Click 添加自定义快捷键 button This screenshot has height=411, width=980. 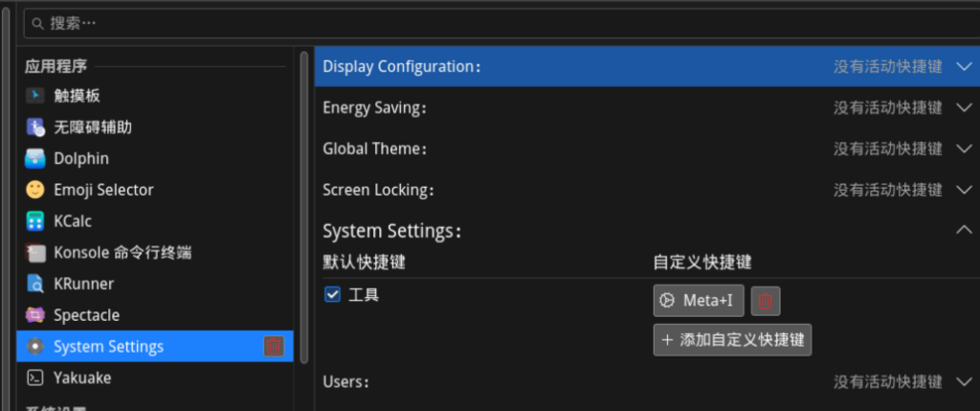click(732, 340)
